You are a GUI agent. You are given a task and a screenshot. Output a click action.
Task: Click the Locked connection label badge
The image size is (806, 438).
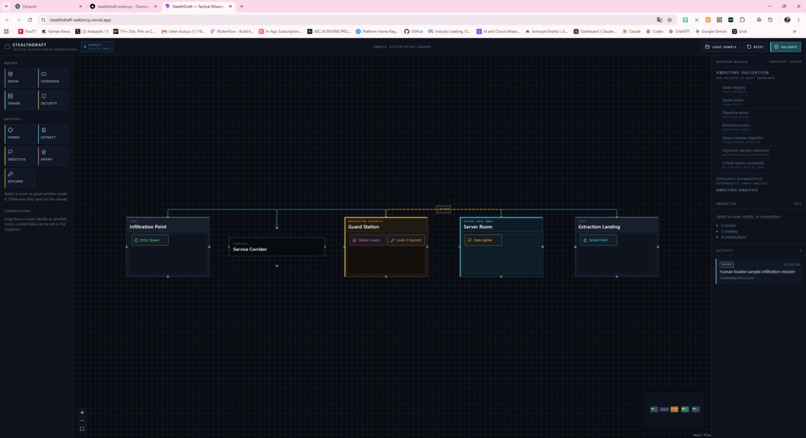(x=444, y=209)
